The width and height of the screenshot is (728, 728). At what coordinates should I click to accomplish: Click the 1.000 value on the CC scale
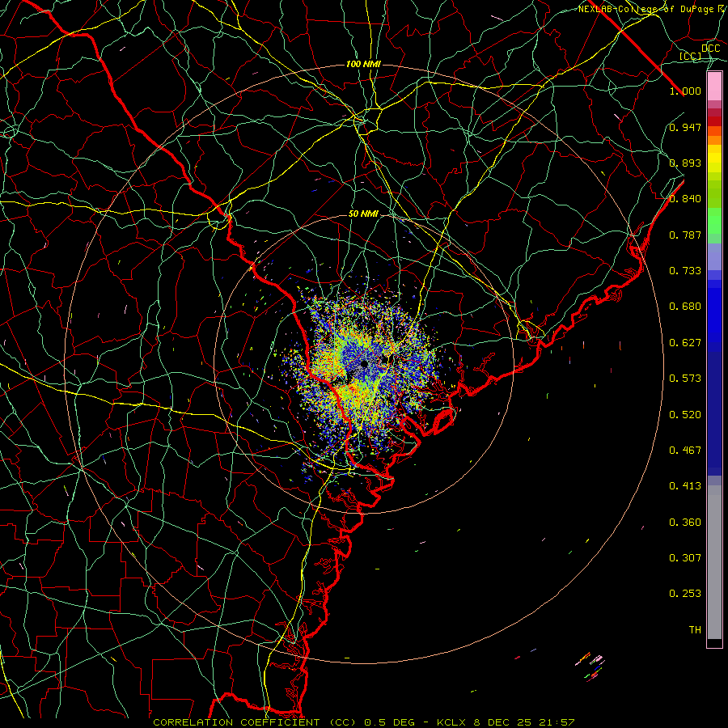tap(685, 91)
